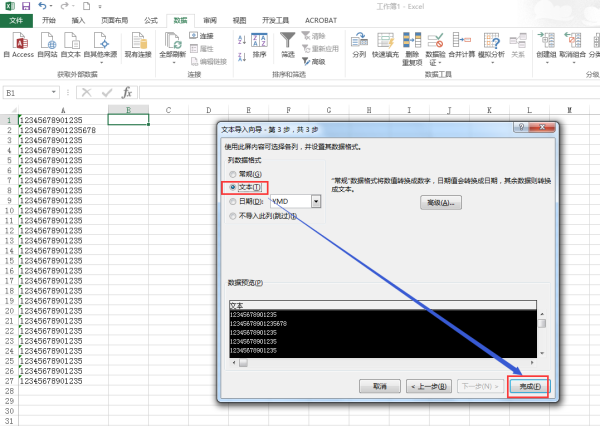
Task: Click the 分列 text-to-columns icon
Action: [x=359, y=43]
